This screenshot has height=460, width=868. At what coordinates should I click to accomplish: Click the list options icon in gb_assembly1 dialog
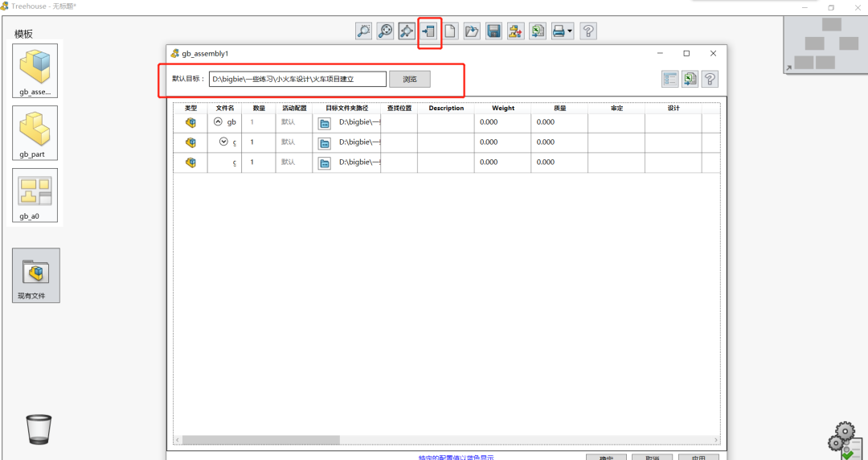669,80
